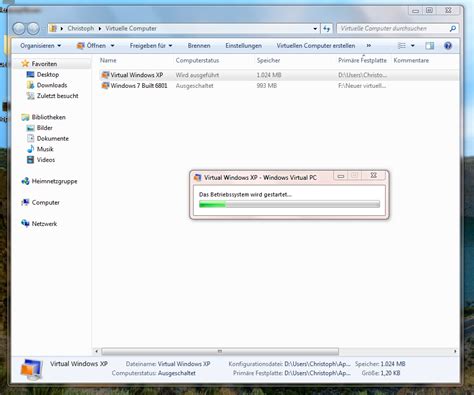Click the F:\Neuer virtuell... disk path
Viewport: 474px width, 395px height.
click(362, 86)
